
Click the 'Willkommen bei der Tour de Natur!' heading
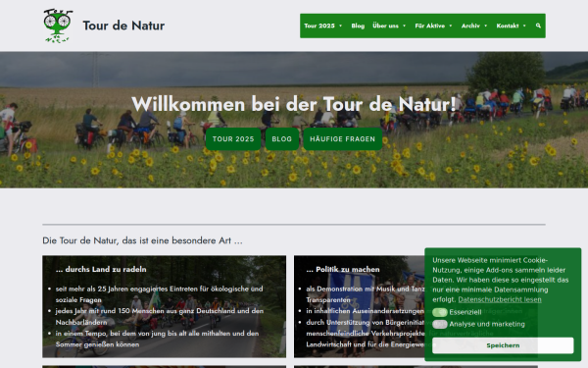pyautogui.click(x=294, y=104)
